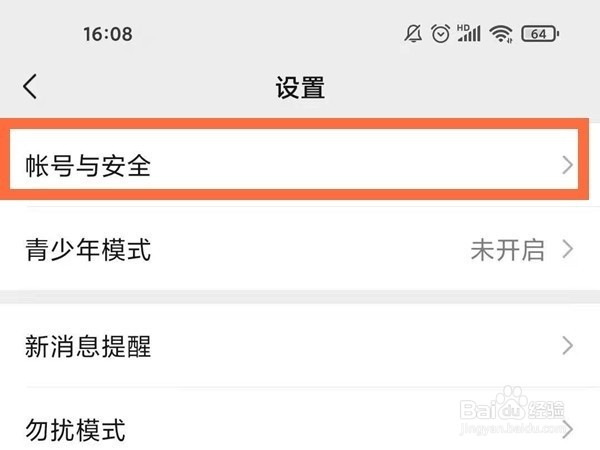Click the muted notification bell icon

click(413, 34)
